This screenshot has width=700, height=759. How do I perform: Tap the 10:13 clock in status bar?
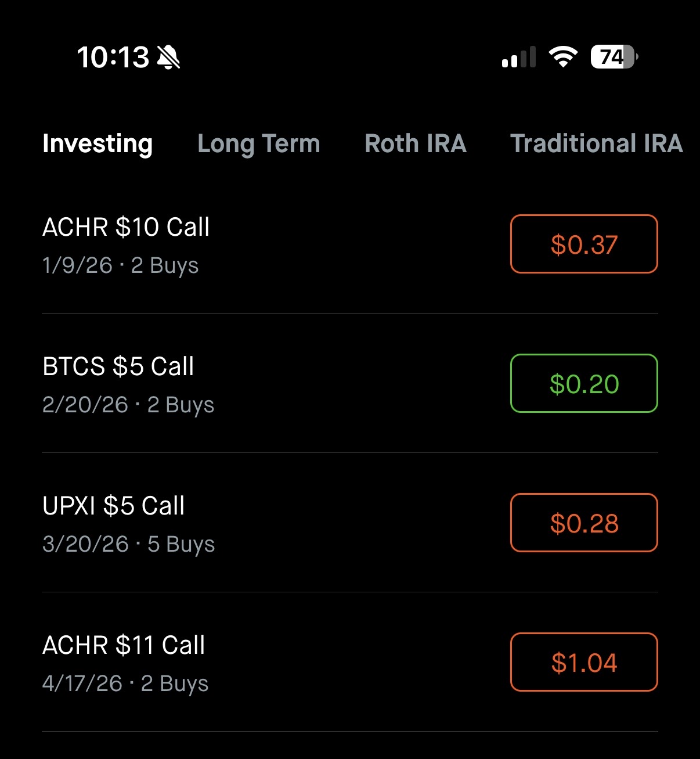[113, 57]
